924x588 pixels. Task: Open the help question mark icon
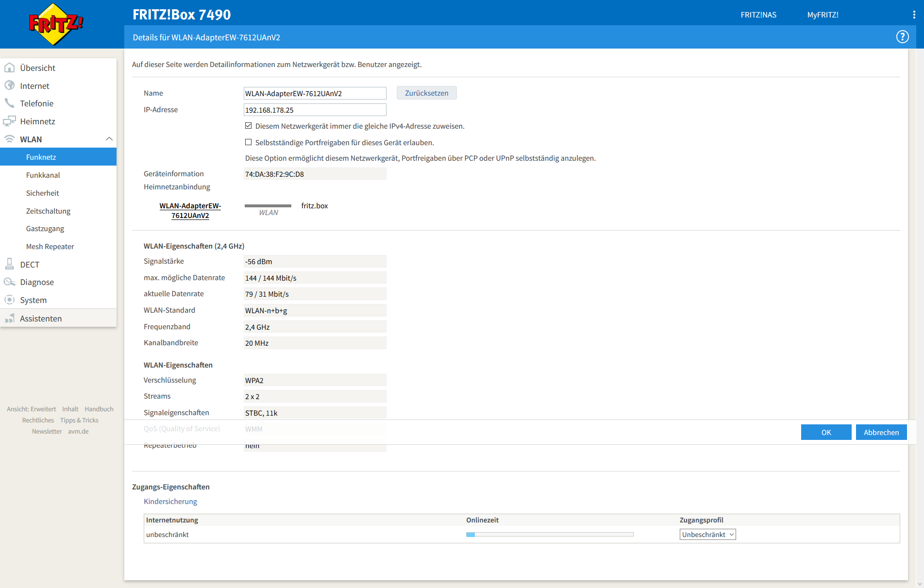click(x=903, y=37)
